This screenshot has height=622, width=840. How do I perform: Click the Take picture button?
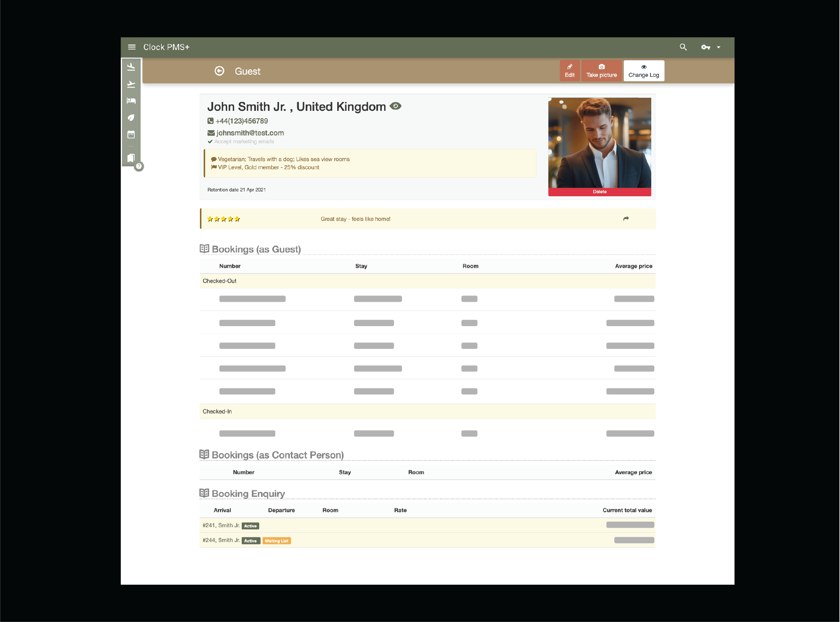(x=601, y=71)
